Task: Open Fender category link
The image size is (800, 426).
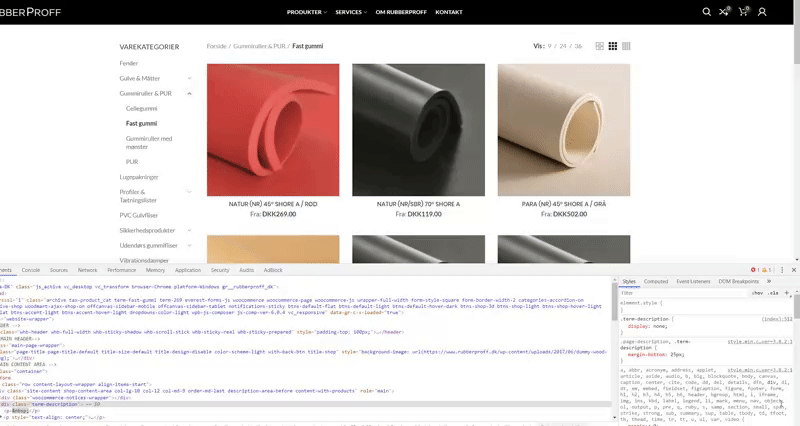Action: [129, 63]
